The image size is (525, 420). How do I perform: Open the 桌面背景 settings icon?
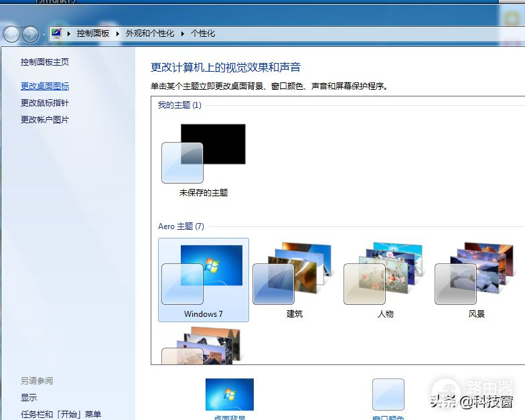pyautogui.click(x=230, y=395)
